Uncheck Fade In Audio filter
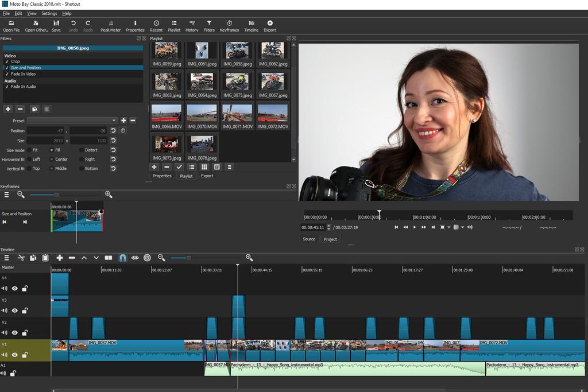This screenshot has height=392, width=588. pyautogui.click(x=7, y=87)
